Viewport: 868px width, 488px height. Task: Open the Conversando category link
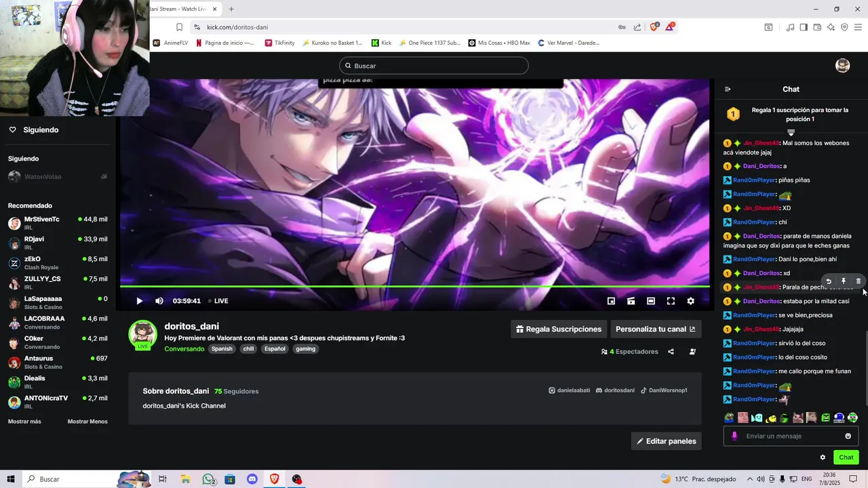point(184,349)
